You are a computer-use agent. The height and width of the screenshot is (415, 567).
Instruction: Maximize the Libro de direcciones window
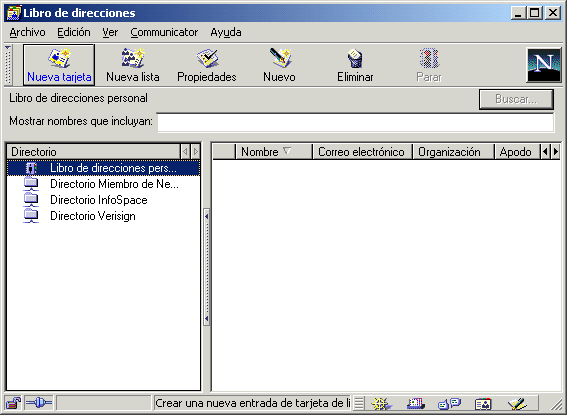[534, 13]
